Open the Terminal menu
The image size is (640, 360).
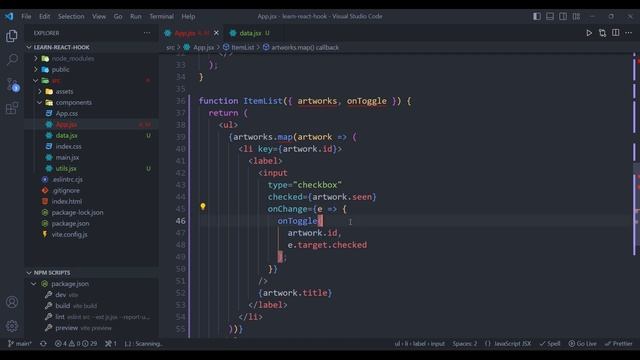161,16
